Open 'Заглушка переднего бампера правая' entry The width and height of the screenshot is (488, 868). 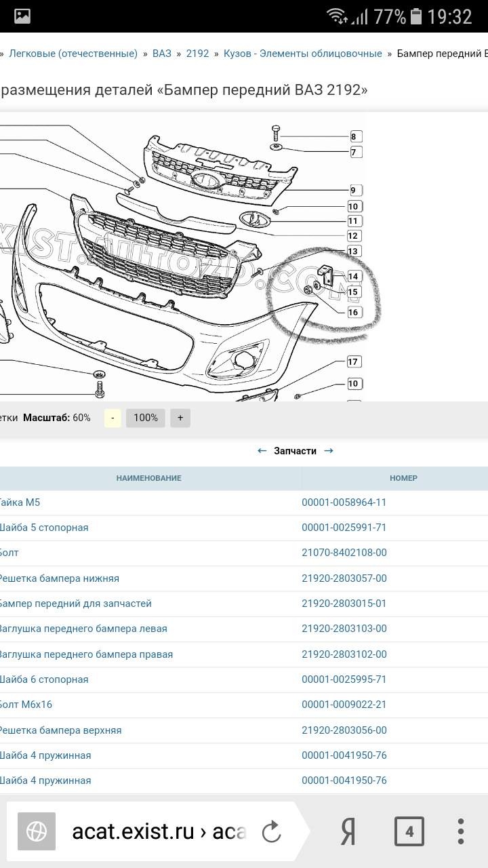click(86, 654)
